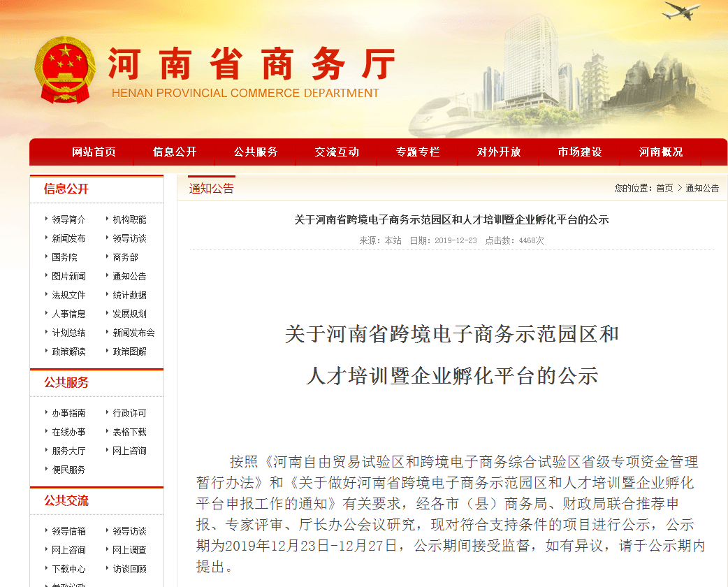Select 河南概况 in the navigation bar
728x587 pixels.
[661, 152]
